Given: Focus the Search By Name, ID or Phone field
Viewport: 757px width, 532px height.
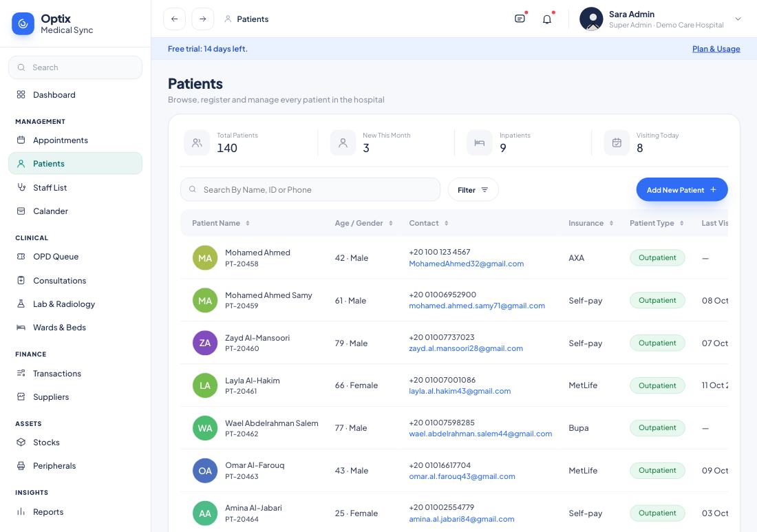Looking at the screenshot, I should 310,190.
